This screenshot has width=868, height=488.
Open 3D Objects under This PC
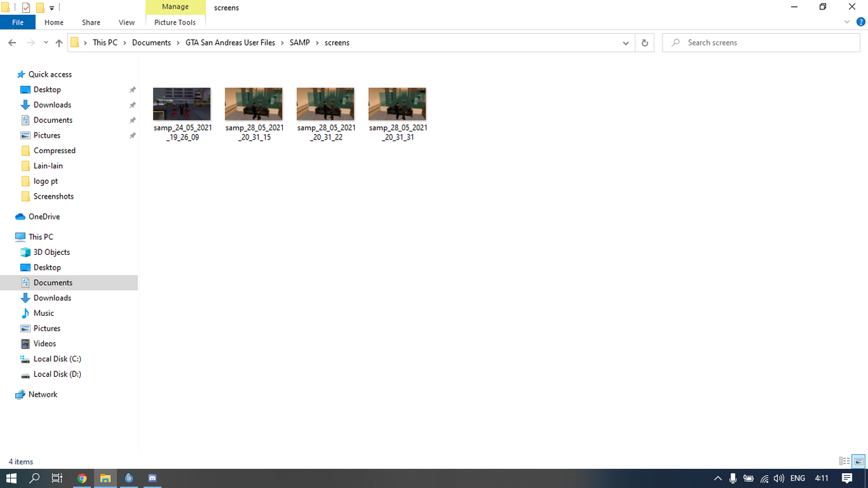pyautogui.click(x=52, y=252)
